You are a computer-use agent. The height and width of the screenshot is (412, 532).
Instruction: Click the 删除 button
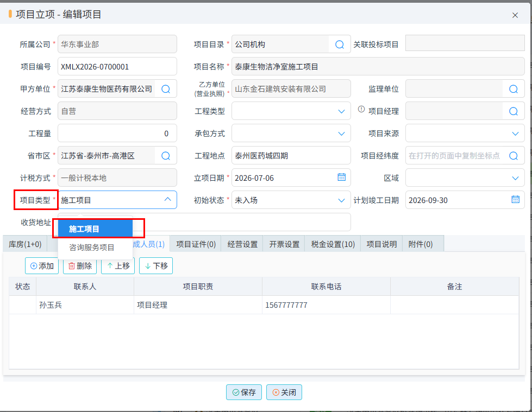[x=80, y=265]
